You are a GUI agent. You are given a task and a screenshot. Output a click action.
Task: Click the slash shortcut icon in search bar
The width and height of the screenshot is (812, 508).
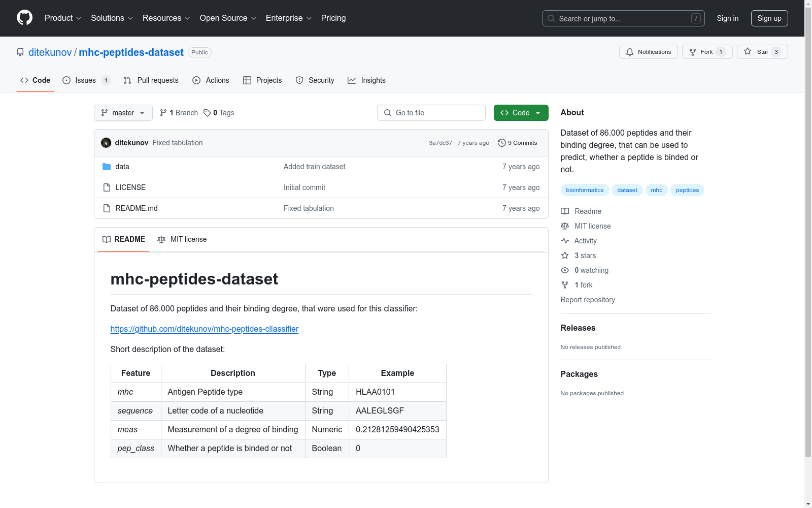click(x=696, y=18)
